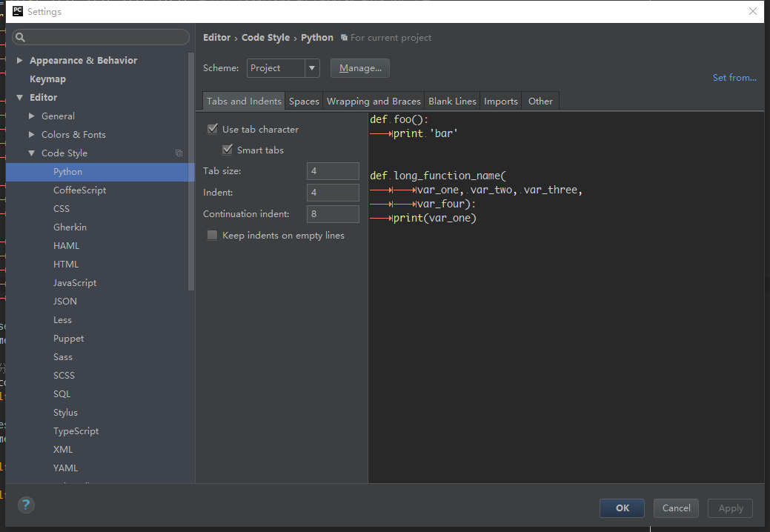Close the Settings dialog
The height and width of the screenshot is (532, 770).
coord(753,11)
